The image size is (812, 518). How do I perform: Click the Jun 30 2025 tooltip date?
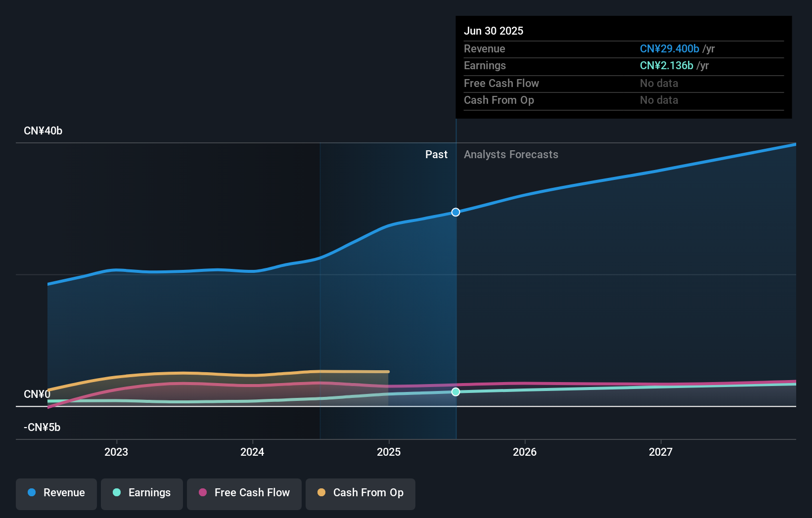494,31
